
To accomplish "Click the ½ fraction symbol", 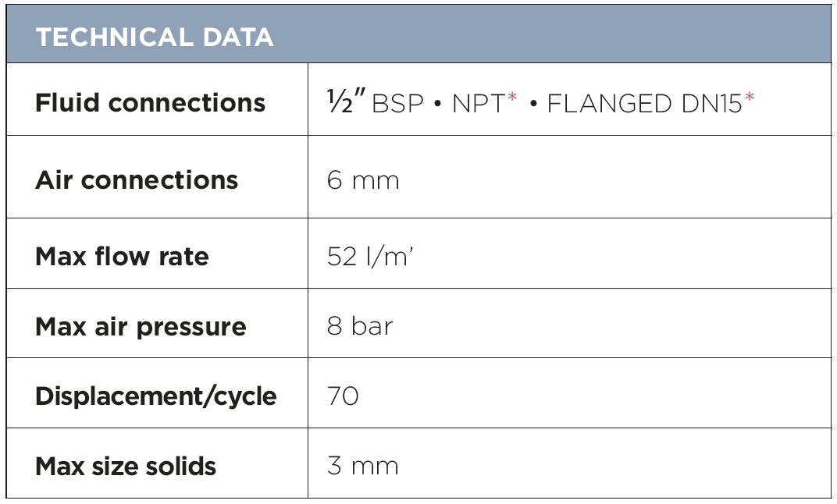I will click(340, 101).
